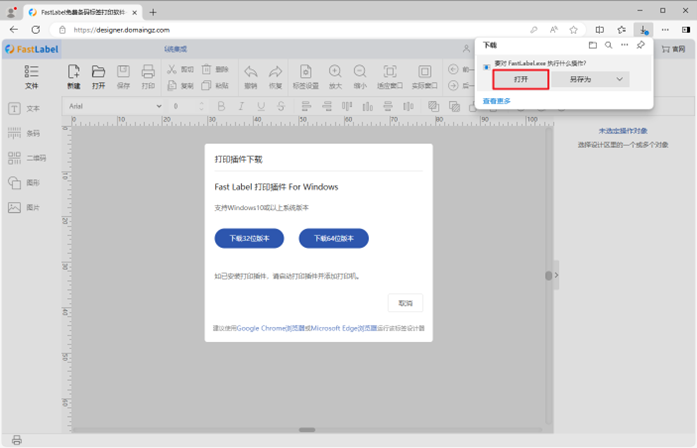This screenshot has width=697, height=448.
Task: Click the 放大 (Zoom in) icon
Action: (335, 76)
